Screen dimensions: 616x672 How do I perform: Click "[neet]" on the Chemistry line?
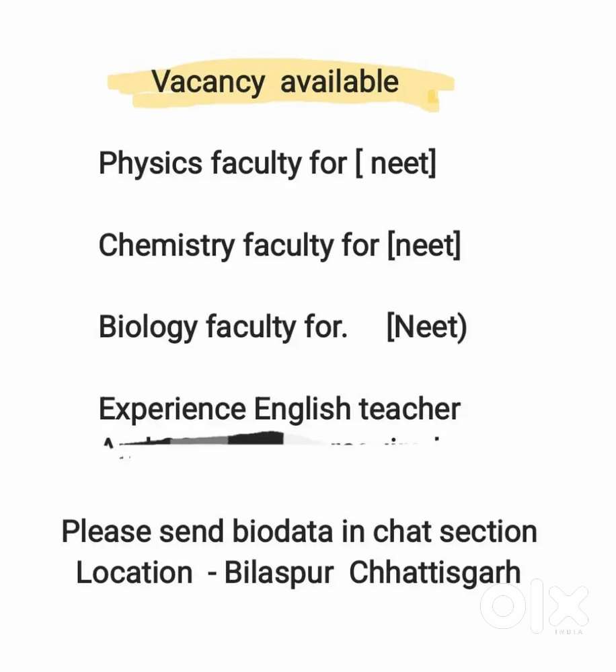[x=424, y=246]
